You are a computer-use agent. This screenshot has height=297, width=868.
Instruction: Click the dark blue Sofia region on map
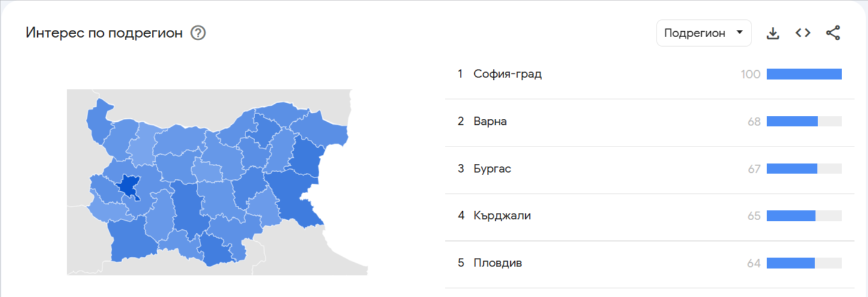coord(128,187)
